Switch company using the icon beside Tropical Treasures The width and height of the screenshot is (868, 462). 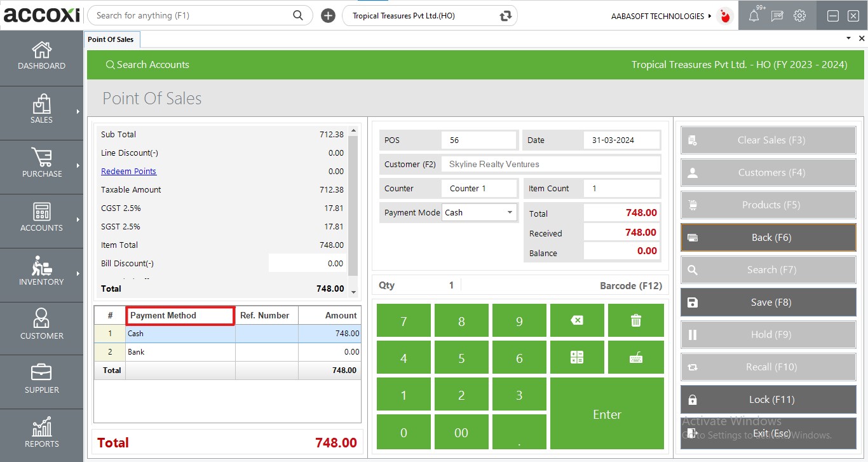505,15
